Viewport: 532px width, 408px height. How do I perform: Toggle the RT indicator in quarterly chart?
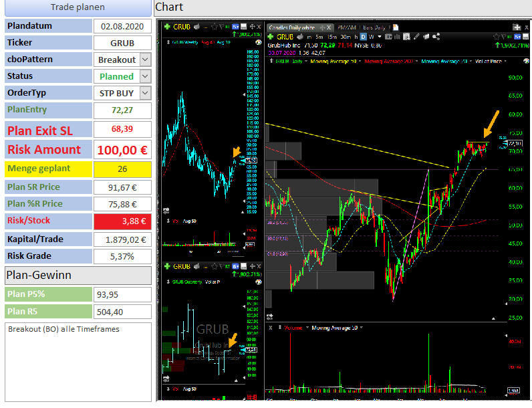point(227,266)
